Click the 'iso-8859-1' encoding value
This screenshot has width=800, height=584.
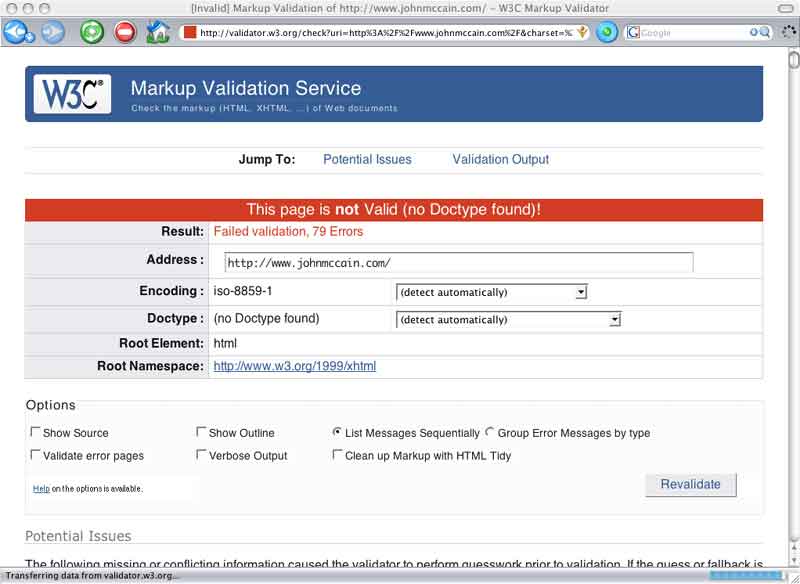pyautogui.click(x=243, y=291)
